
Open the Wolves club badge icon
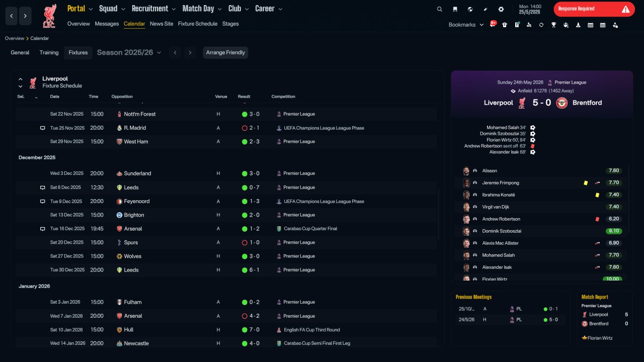pyautogui.click(x=119, y=256)
